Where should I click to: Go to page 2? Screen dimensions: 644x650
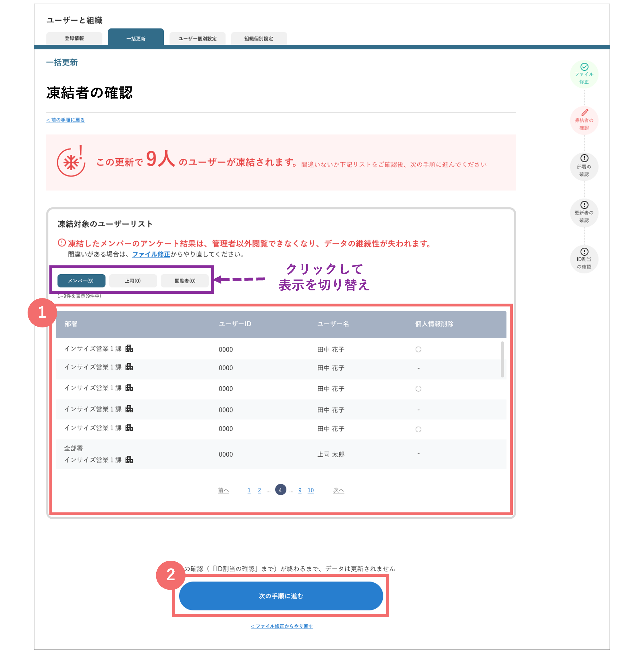(259, 491)
